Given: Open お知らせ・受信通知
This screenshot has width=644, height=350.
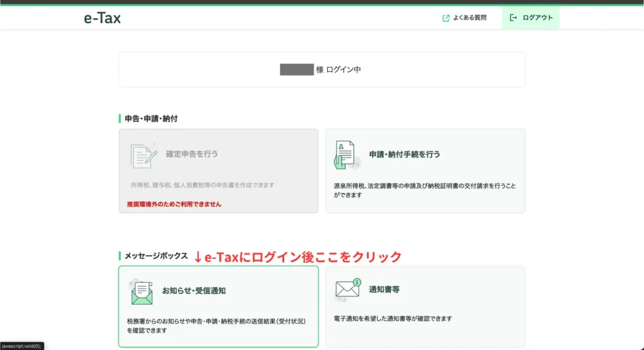Looking at the screenshot, I should [x=218, y=307].
